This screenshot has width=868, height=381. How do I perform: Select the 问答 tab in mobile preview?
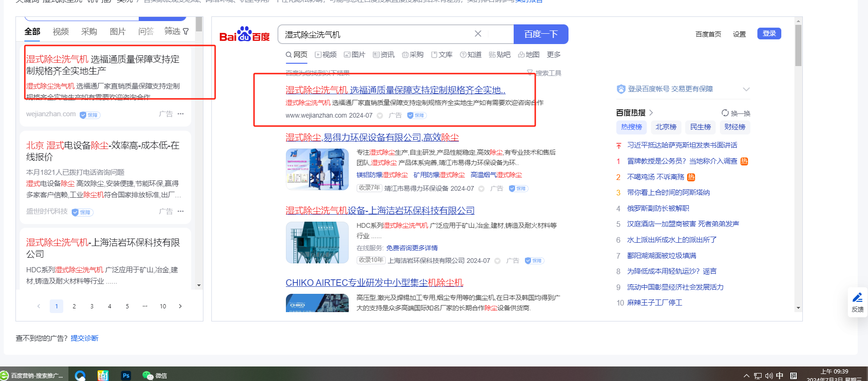(146, 31)
